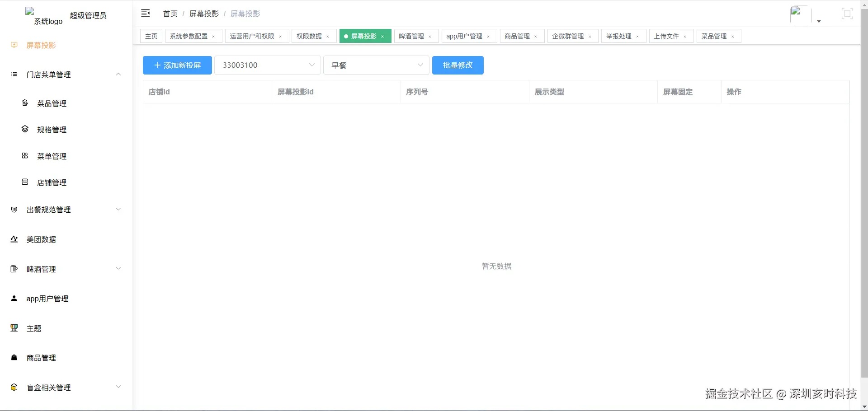Open the user avatar menu

point(800,16)
